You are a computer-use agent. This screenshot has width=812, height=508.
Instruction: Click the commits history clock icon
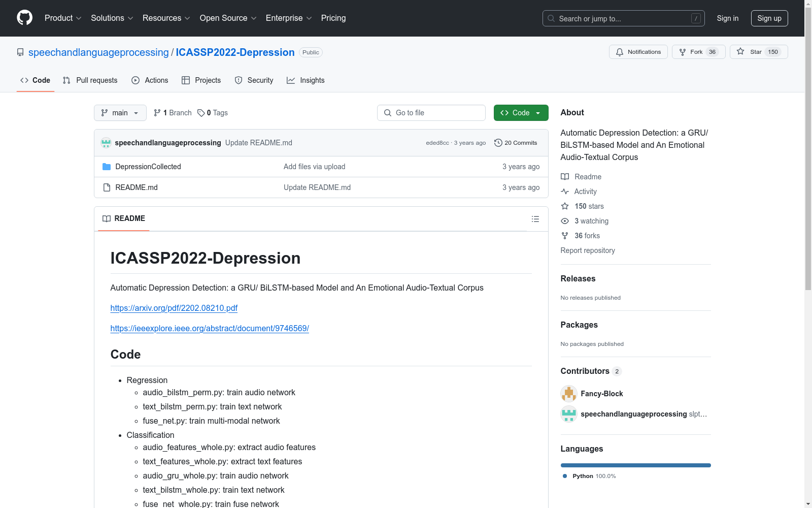[x=498, y=143]
